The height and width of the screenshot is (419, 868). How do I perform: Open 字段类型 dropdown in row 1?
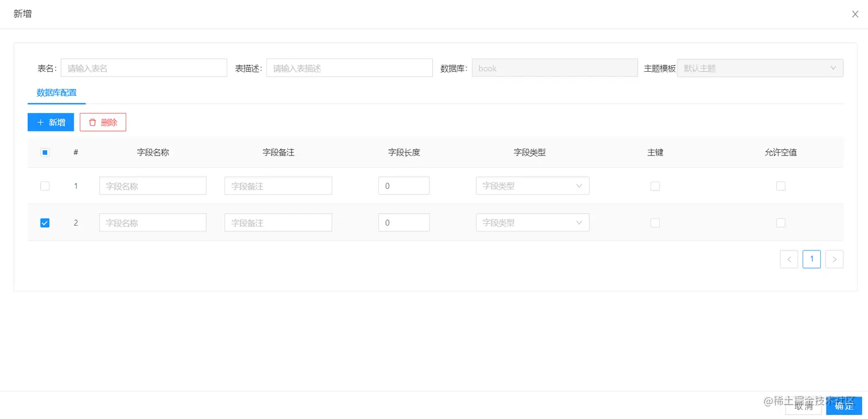(x=532, y=186)
